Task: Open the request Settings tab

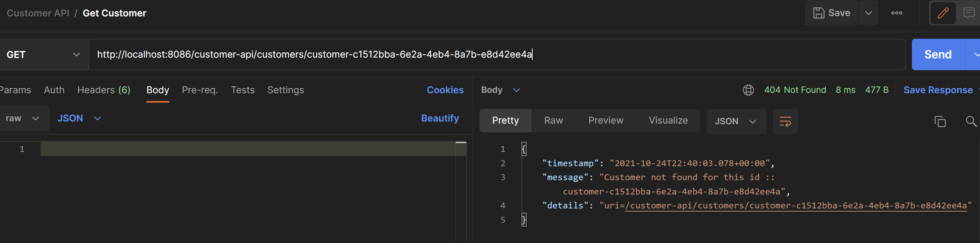Action: (285, 90)
